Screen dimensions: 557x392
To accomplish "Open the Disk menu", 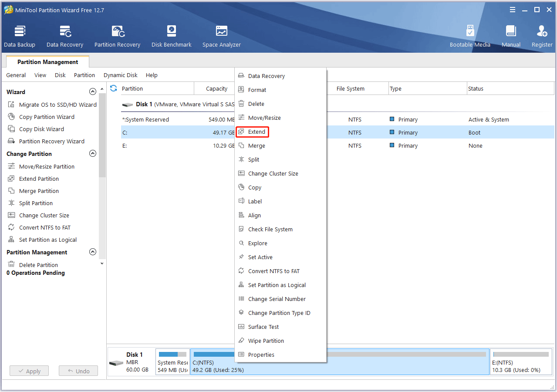I will click(61, 75).
